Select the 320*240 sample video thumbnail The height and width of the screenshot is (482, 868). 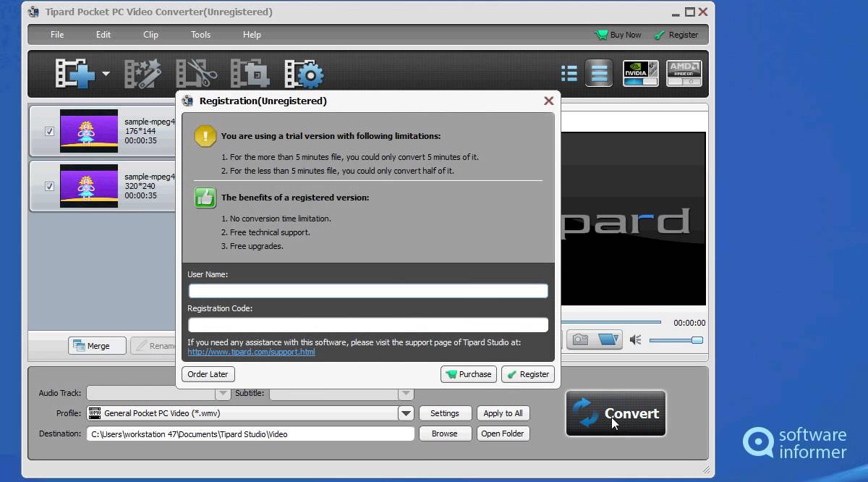(89, 186)
